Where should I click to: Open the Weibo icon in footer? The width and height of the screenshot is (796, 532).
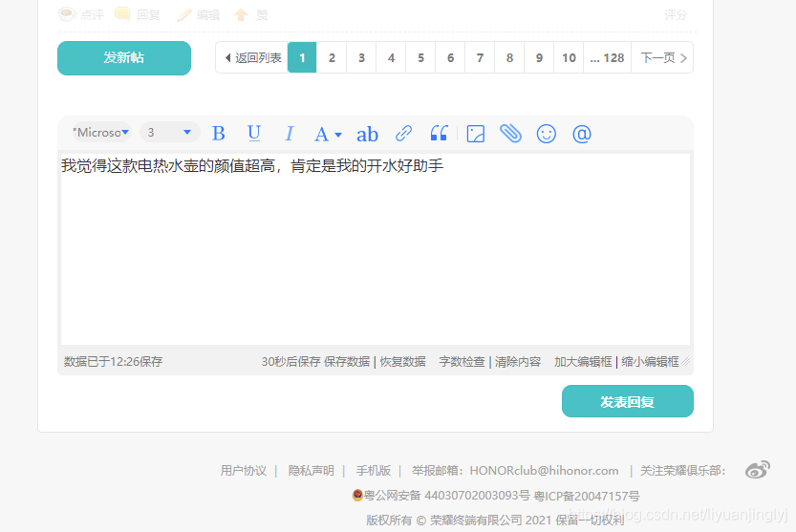tap(758, 469)
